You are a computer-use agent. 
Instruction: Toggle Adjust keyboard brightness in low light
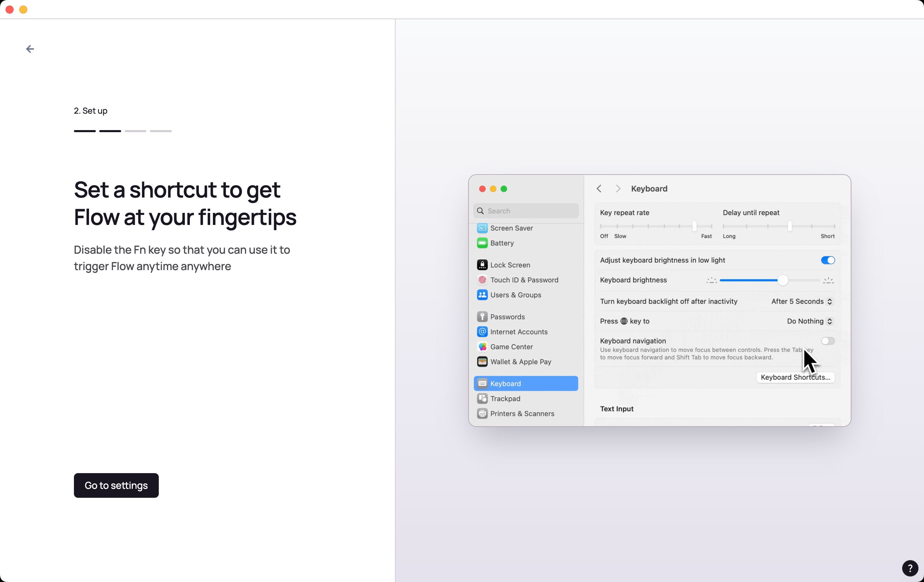pos(827,260)
